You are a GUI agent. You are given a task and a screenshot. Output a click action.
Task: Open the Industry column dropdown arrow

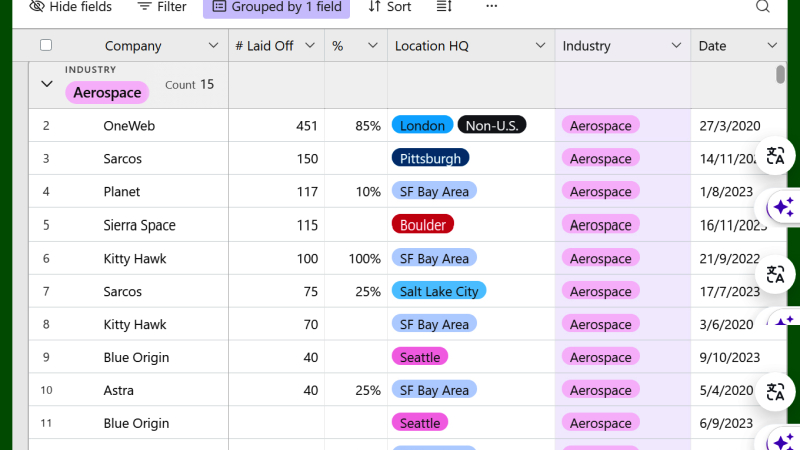676,45
